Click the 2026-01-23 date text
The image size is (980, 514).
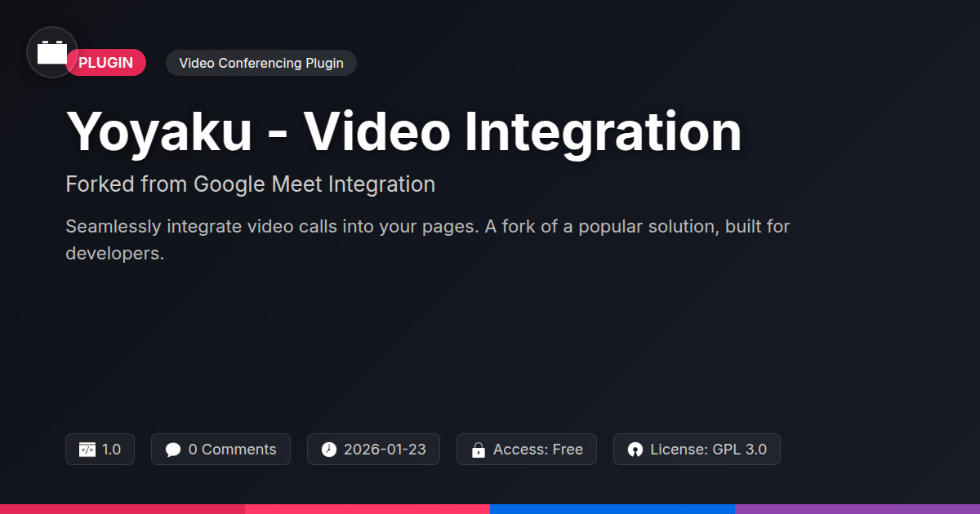pos(385,450)
